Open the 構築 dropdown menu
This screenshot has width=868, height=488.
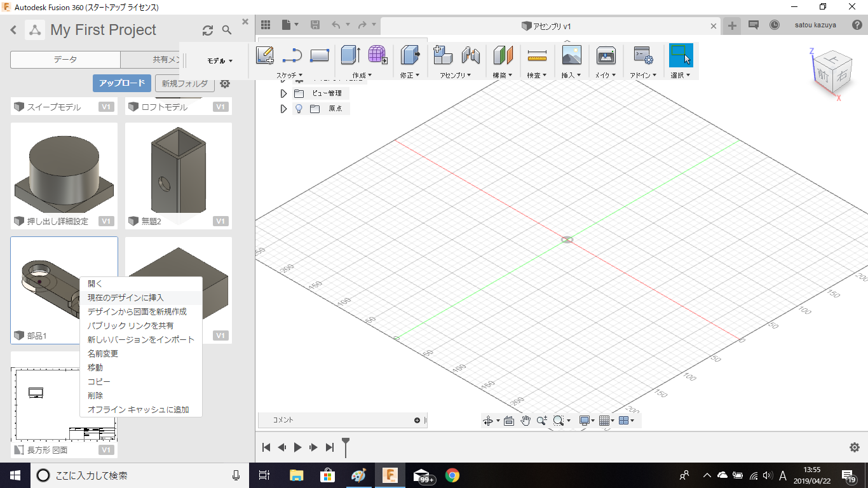coord(503,75)
